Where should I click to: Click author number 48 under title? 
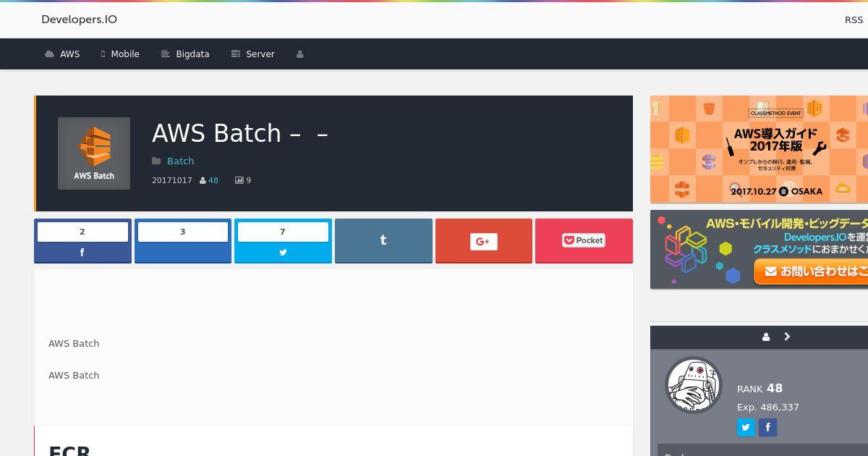[x=213, y=180]
